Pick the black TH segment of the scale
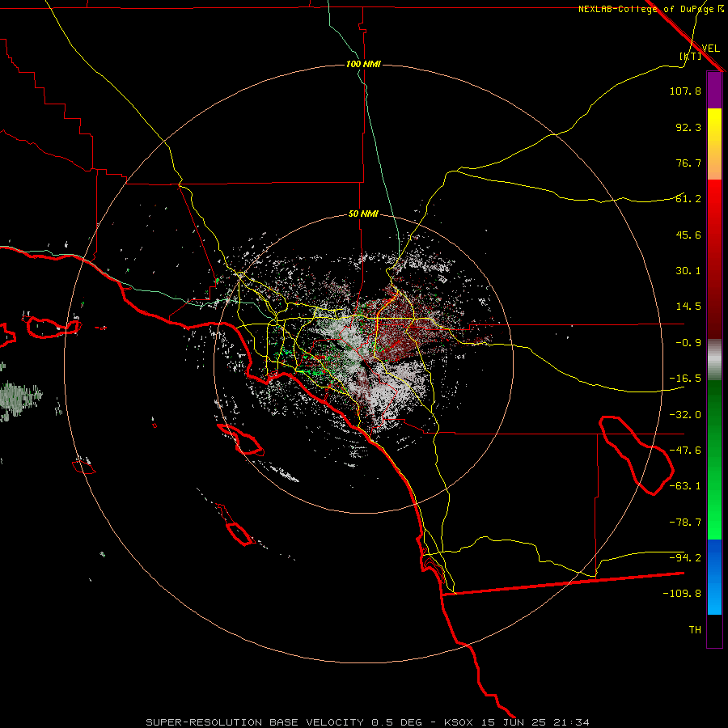This screenshot has height=728, width=728. click(x=714, y=630)
